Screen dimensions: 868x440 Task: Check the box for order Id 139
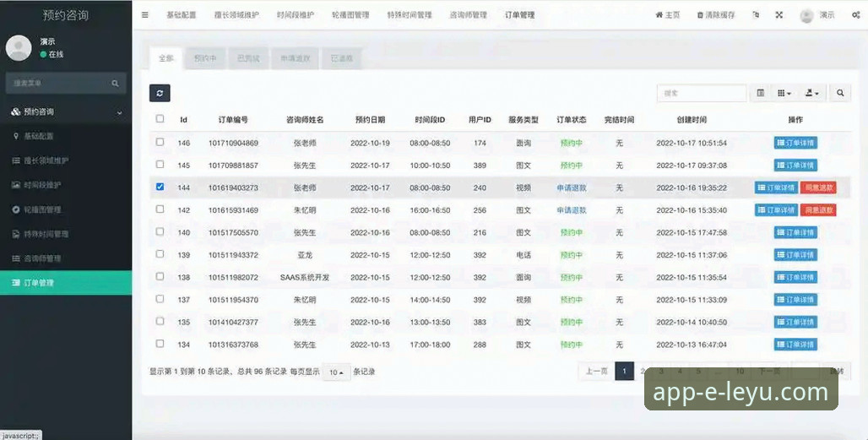(x=160, y=254)
